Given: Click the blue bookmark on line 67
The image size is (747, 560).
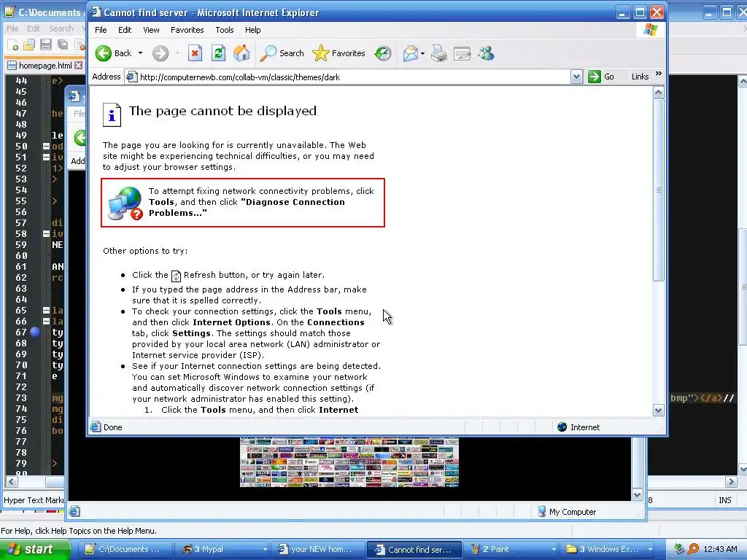Looking at the screenshot, I should [35, 332].
